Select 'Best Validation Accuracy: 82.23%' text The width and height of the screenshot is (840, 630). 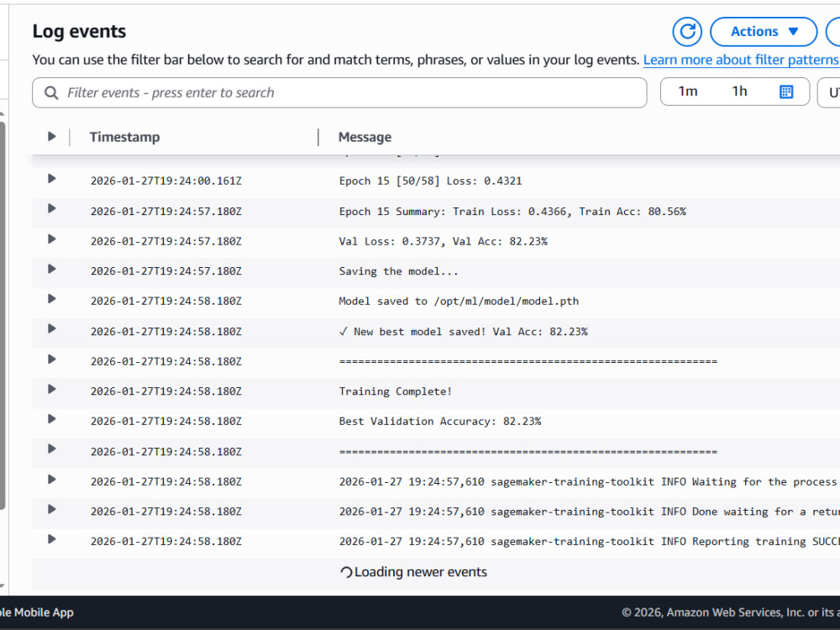point(440,422)
